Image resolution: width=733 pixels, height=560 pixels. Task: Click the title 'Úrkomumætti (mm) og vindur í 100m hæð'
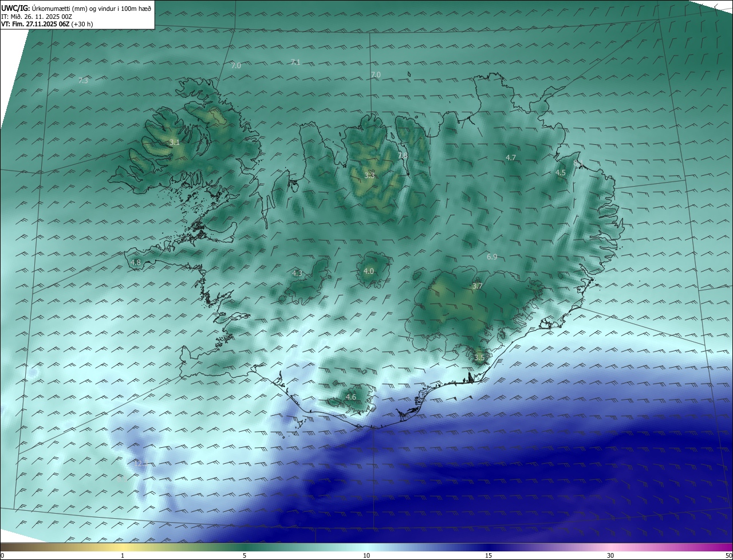[91, 9]
